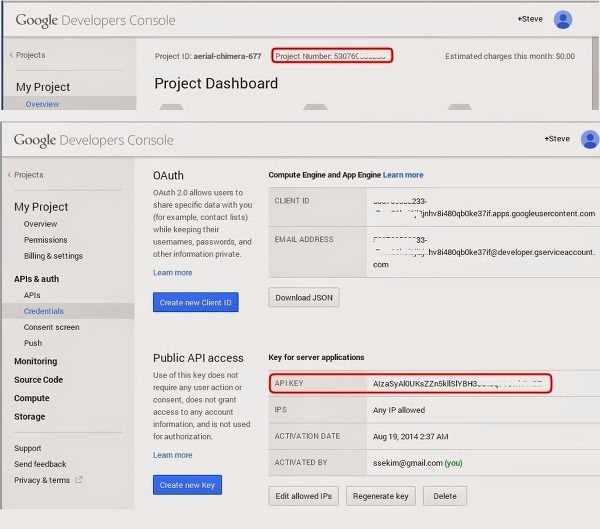Click the service account email address value

(484, 252)
